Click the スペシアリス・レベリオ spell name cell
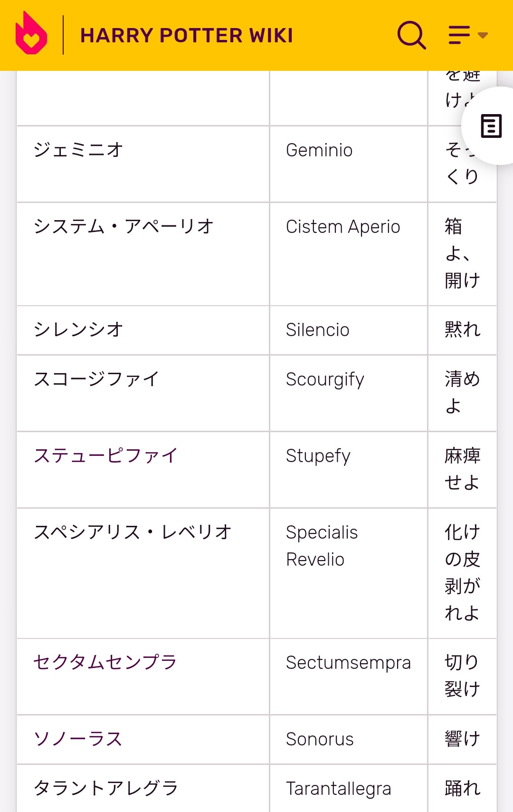 coord(143,573)
